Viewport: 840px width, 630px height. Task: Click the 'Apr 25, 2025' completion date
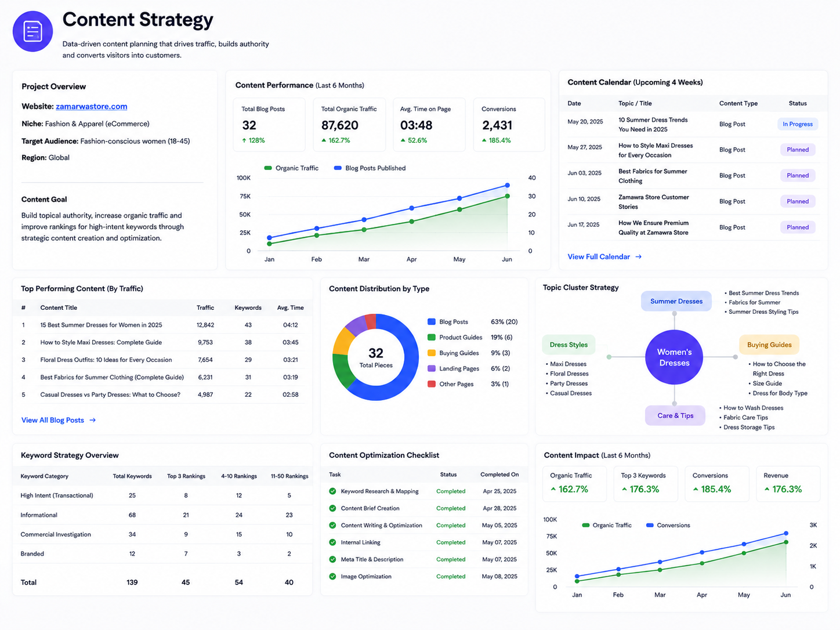(499, 491)
